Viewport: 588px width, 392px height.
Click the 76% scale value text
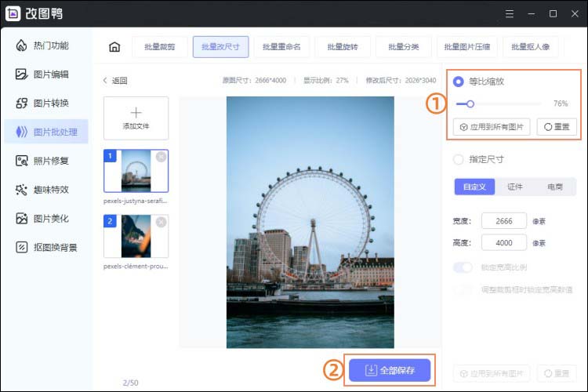[561, 103]
